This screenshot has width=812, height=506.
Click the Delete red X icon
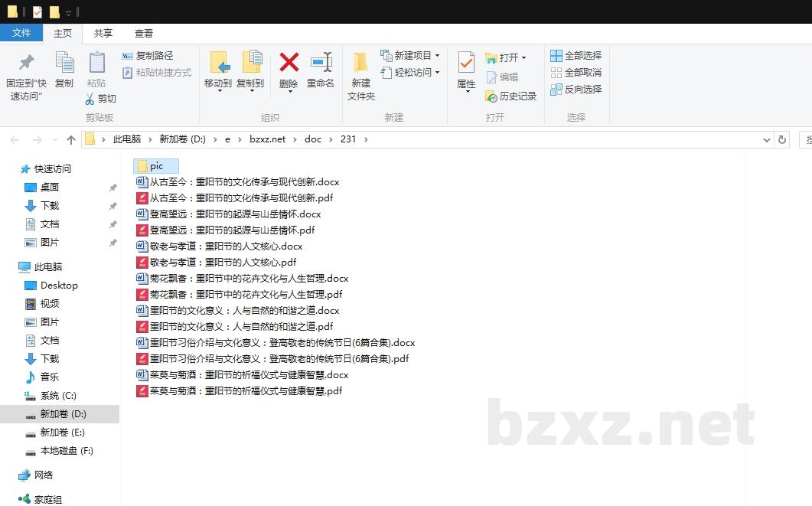coord(289,64)
